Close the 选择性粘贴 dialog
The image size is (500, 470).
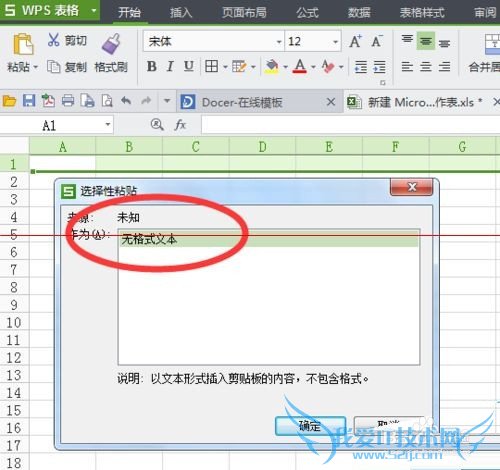point(412,187)
